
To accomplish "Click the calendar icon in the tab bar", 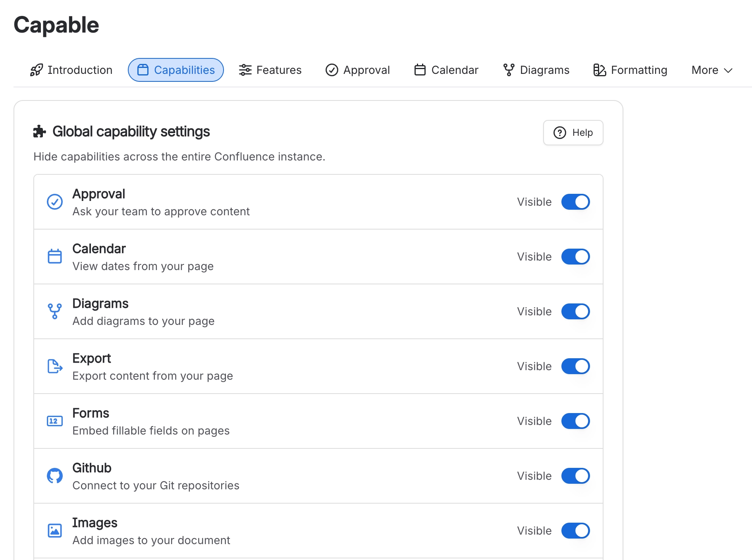I will tap(420, 70).
